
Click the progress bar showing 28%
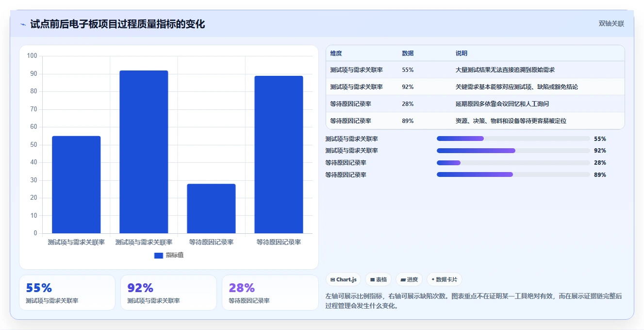[513, 163]
